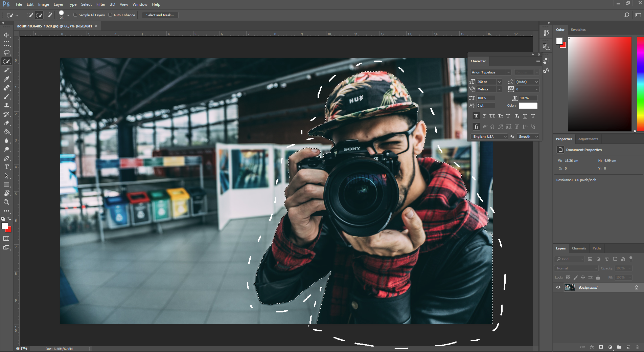Select the Eyedropper tool
This screenshot has height=352, width=644.
click(x=6, y=79)
